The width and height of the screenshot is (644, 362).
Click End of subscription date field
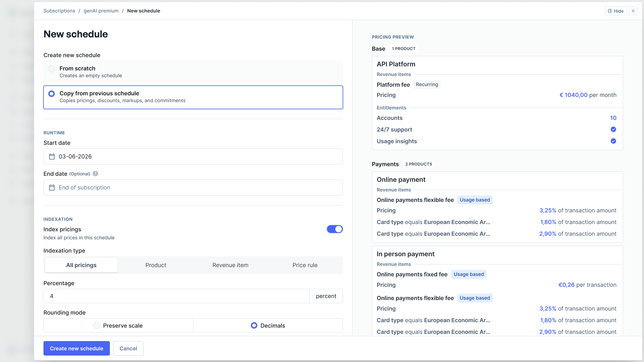(193, 187)
